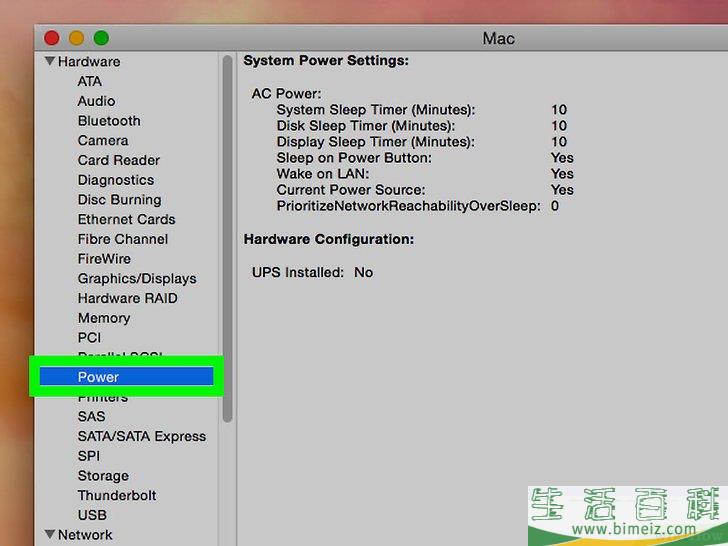This screenshot has width=728, height=546.
Task: Select the Card Reader item
Action: (x=118, y=160)
